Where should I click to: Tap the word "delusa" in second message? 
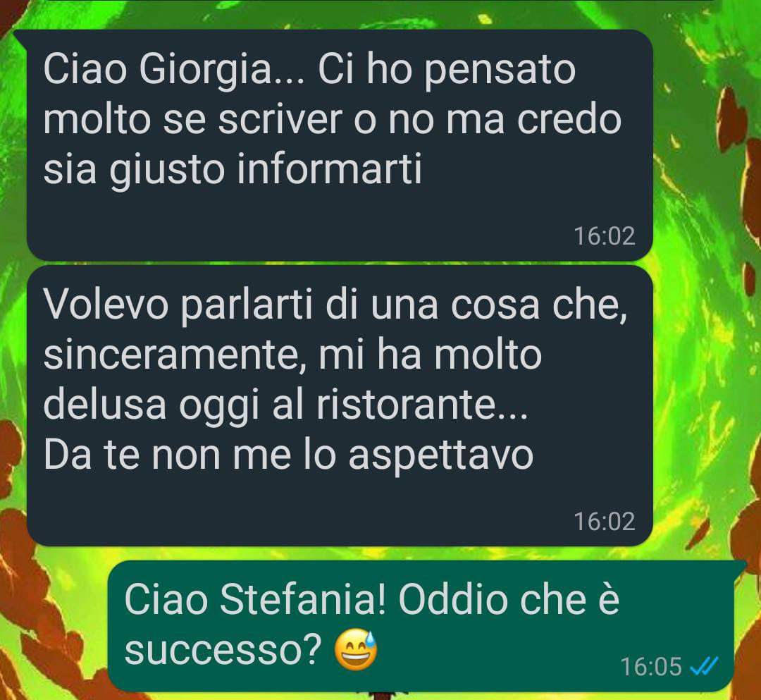pyautogui.click(x=105, y=404)
